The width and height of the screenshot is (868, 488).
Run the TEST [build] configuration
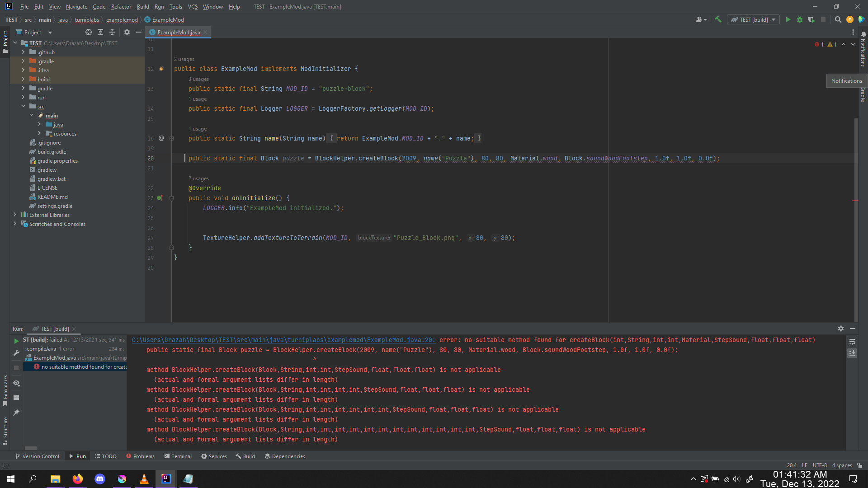pos(788,19)
